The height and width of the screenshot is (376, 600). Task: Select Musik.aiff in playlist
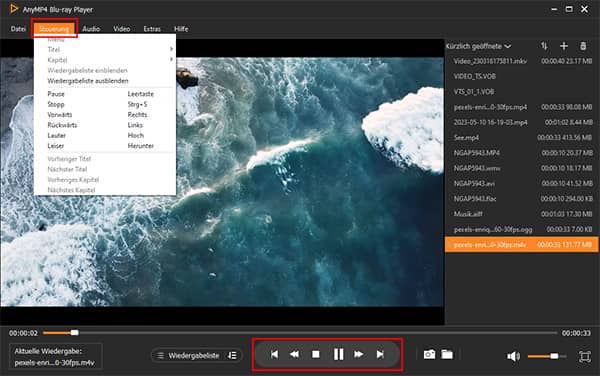click(522, 214)
